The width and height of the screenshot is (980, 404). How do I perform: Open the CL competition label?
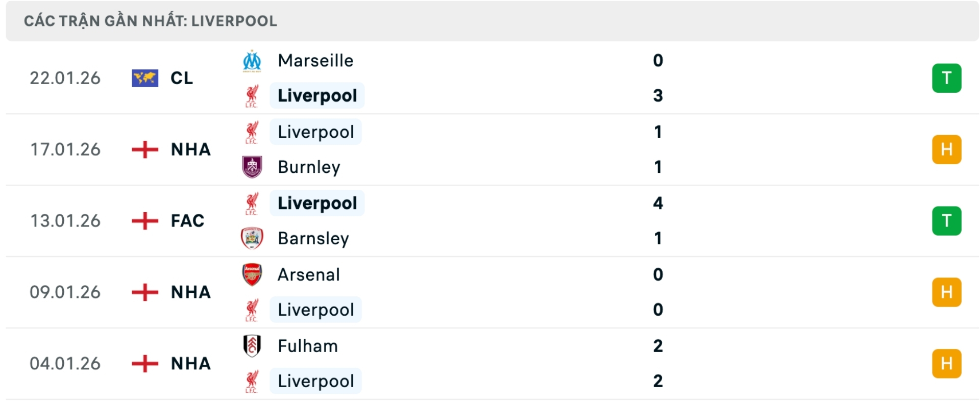point(182,78)
